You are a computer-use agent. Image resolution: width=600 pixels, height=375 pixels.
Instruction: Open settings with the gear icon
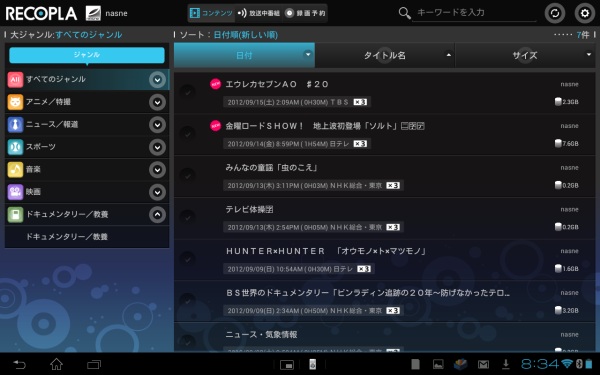point(584,13)
